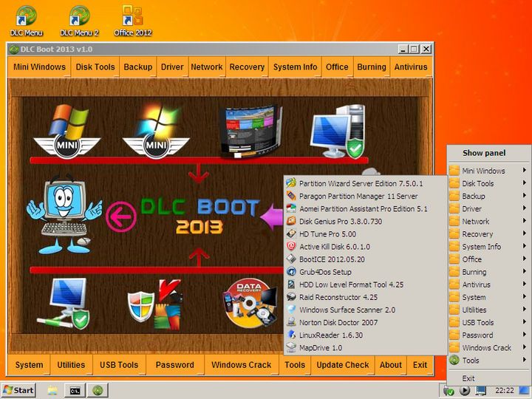Click the Utilities button in bottom bar

click(71, 365)
